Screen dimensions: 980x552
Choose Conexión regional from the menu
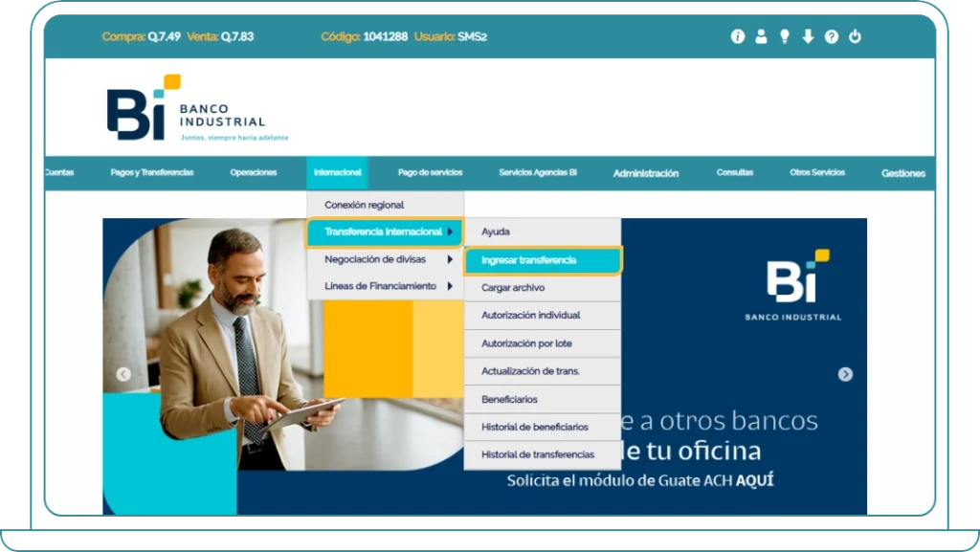[365, 204]
